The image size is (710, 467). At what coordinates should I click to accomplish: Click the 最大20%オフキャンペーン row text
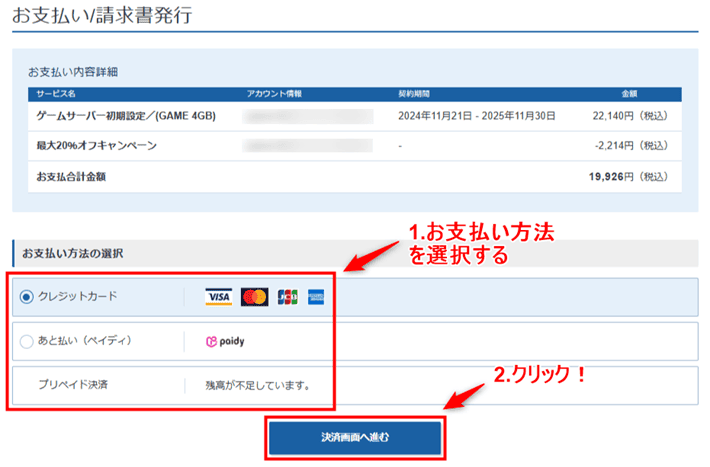[96, 146]
